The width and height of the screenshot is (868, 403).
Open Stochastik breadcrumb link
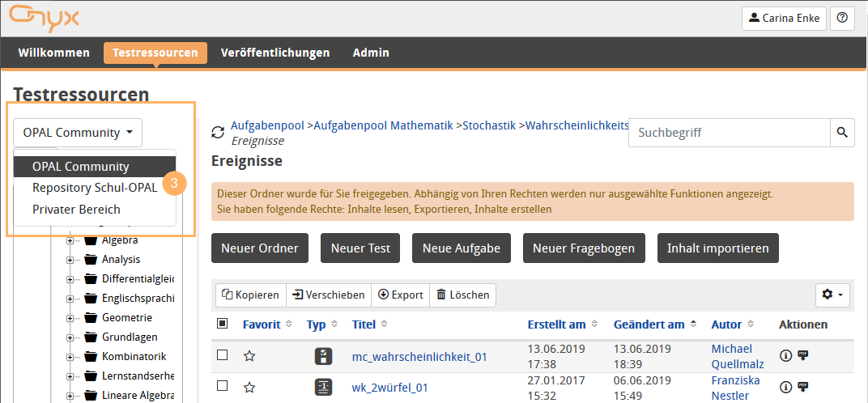tap(489, 125)
